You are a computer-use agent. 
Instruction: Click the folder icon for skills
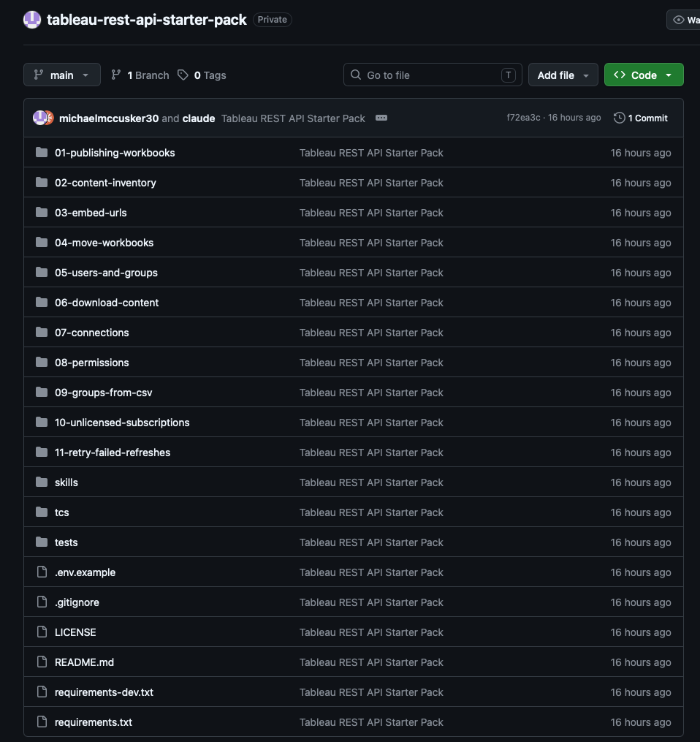pos(42,482)
